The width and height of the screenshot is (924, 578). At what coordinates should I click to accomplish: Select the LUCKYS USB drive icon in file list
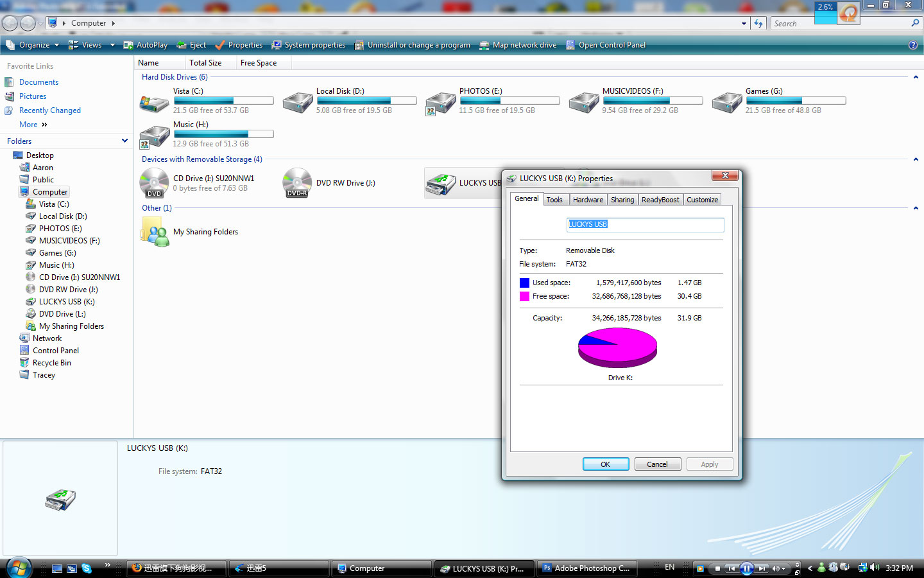(441, 184)
